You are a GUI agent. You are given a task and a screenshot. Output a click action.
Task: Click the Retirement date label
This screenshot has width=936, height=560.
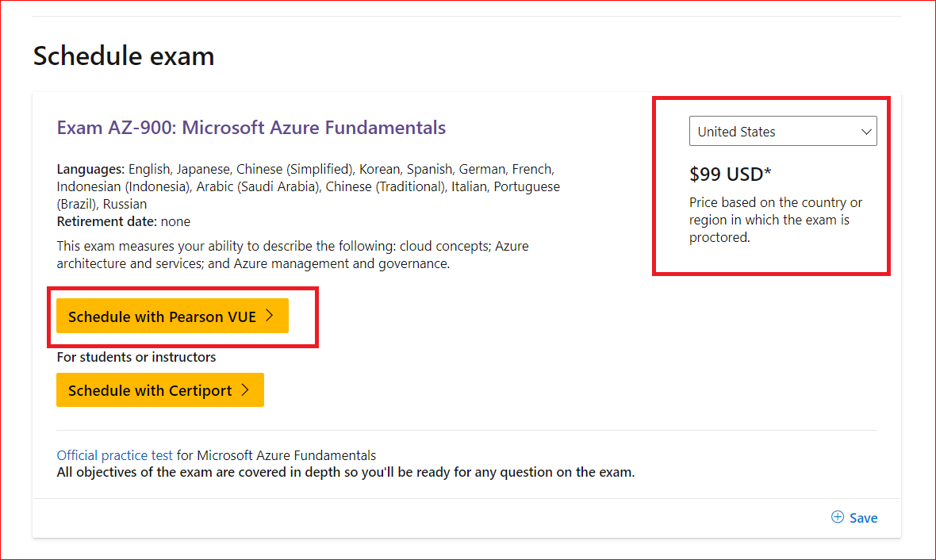105,221
